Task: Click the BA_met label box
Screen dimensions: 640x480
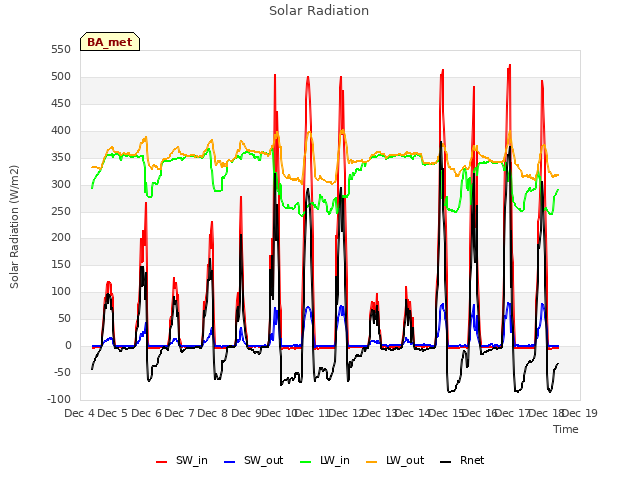Action: click(x=110, y=42)
